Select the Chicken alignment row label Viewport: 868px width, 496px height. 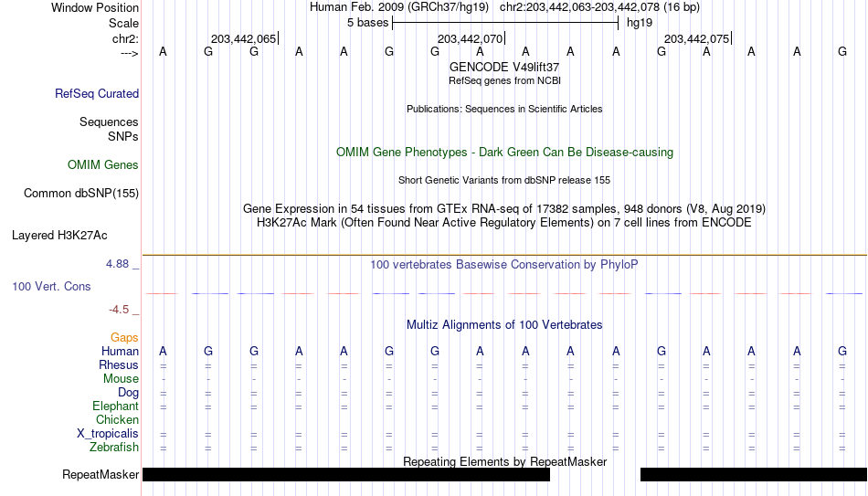pos(117,419)
